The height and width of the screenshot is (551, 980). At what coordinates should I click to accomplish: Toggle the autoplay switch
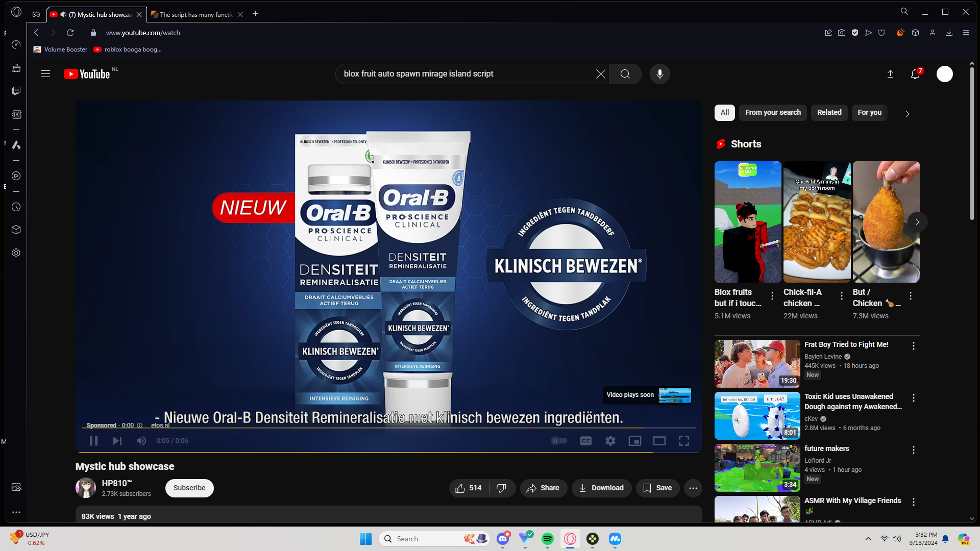(x=559, y=441)
